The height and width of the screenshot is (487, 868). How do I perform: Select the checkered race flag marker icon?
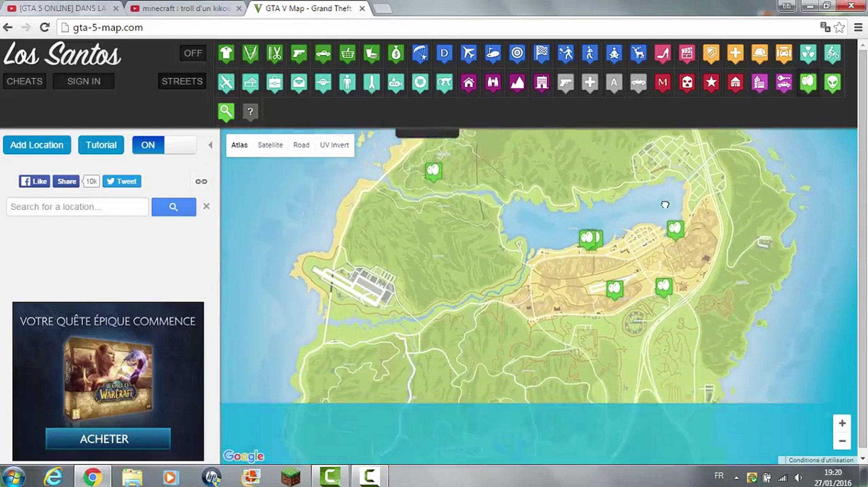pyautogui.click(x=542, y=54)
